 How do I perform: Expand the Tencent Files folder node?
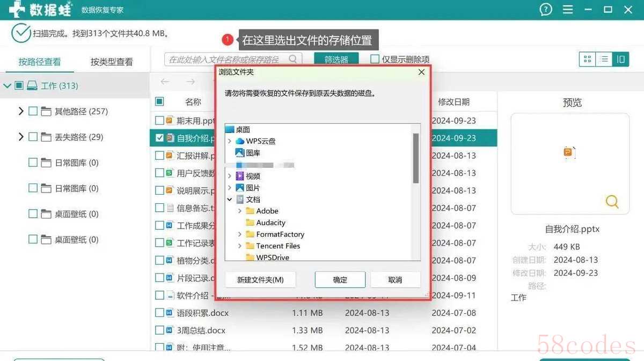point(240,246)
